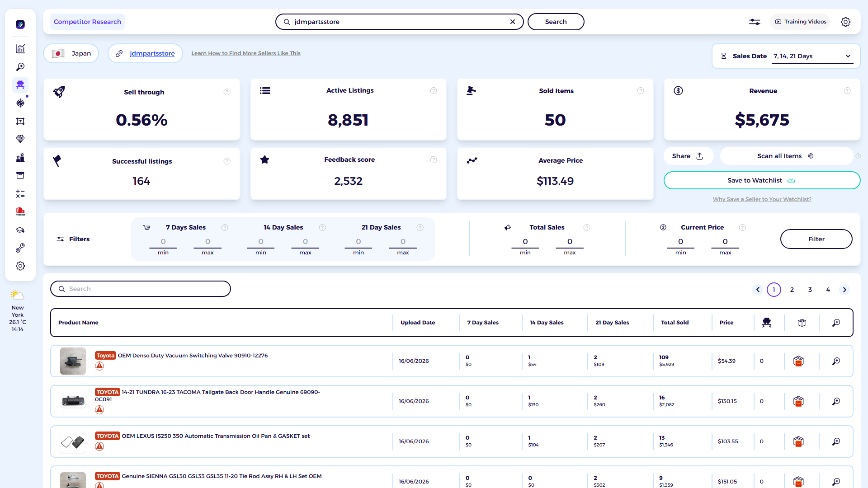Sort by Upload Date column header

click(418, 323)
